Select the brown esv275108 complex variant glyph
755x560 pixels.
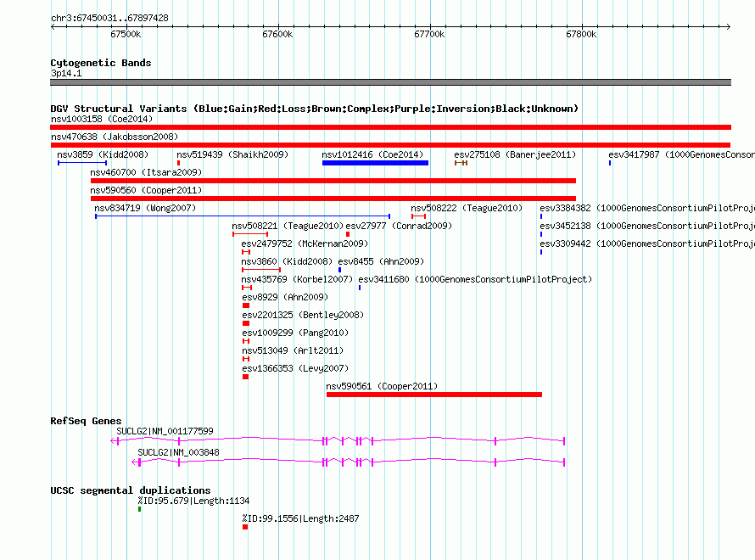pos(461,163)
